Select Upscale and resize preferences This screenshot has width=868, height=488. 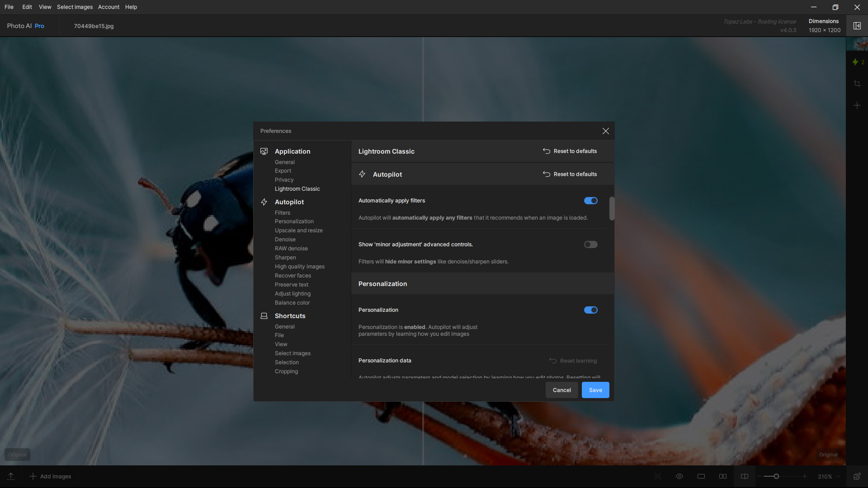(x=298, y=230)
